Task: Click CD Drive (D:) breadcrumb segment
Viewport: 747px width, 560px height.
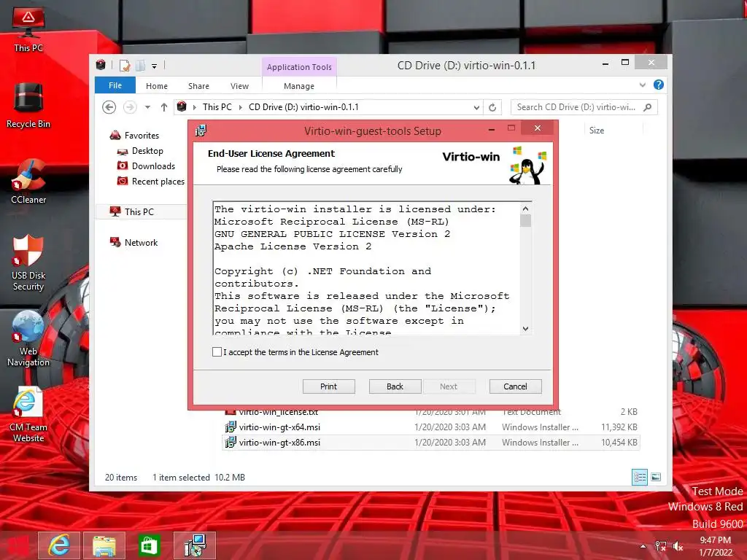Action: point(303,107)
